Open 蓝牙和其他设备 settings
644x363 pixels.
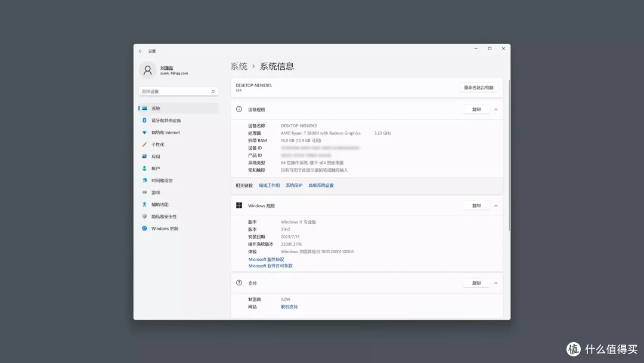[178, 121]
